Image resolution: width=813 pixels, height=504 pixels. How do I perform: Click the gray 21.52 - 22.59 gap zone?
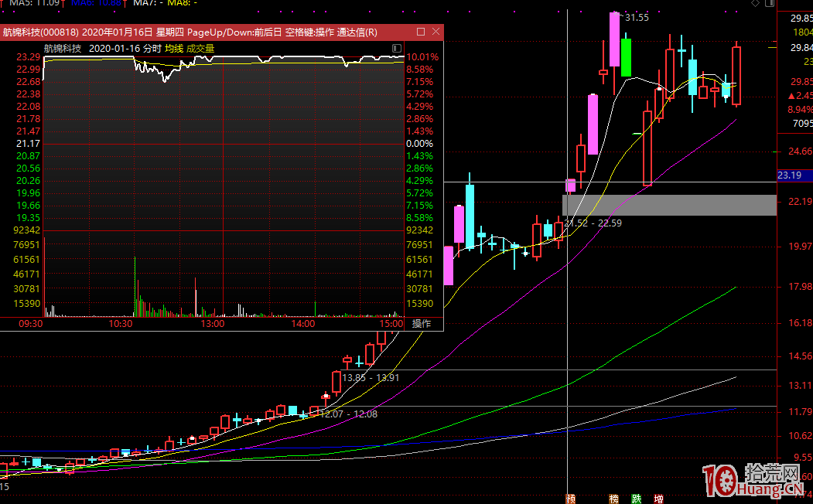click(x=669, y=205)
